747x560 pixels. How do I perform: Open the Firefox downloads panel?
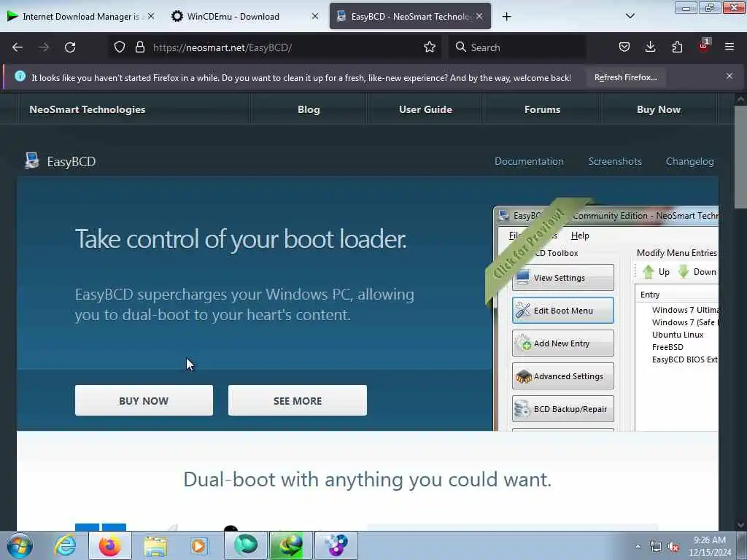[x=650, y=47]
